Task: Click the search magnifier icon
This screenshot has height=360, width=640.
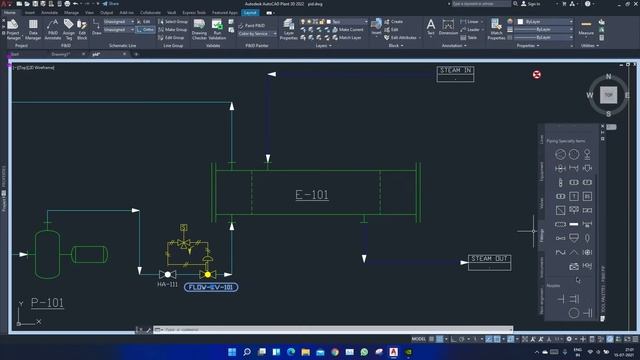Action: tap(516, 4)
